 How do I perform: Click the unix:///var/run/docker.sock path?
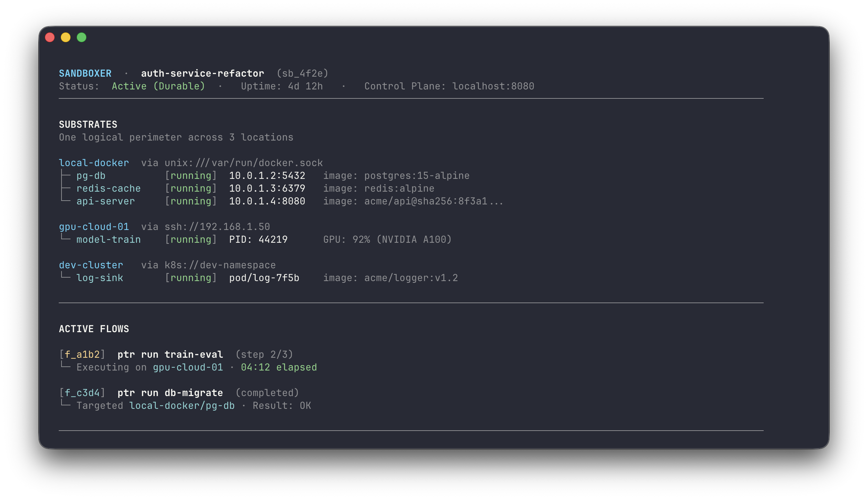pos(244,163)
